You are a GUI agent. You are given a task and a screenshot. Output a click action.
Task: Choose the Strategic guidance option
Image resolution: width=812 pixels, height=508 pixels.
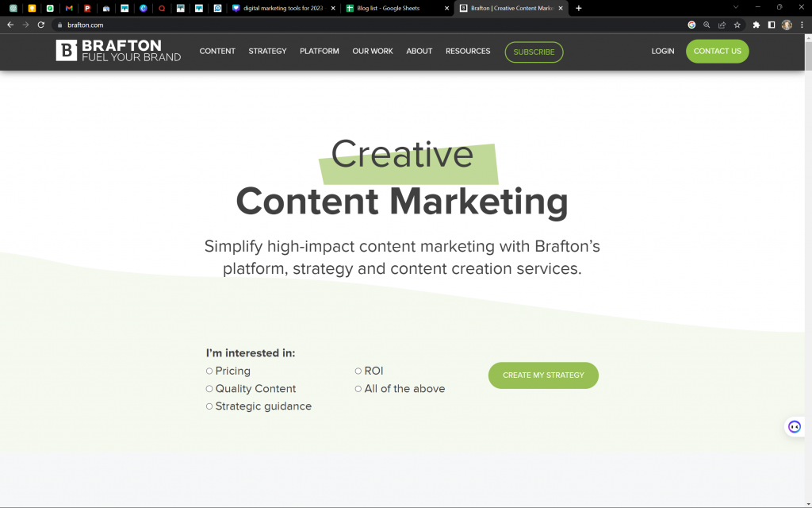click(209, 406)
